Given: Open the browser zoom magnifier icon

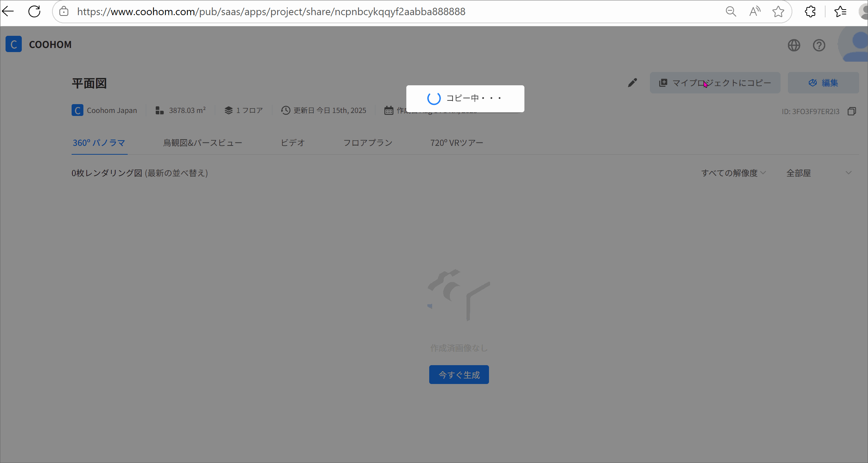Looking at the screenshot, I should click(731, 11).
